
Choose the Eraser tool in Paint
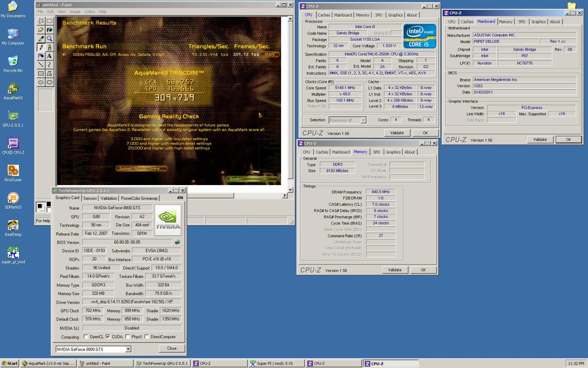click(x=41, y=30)
